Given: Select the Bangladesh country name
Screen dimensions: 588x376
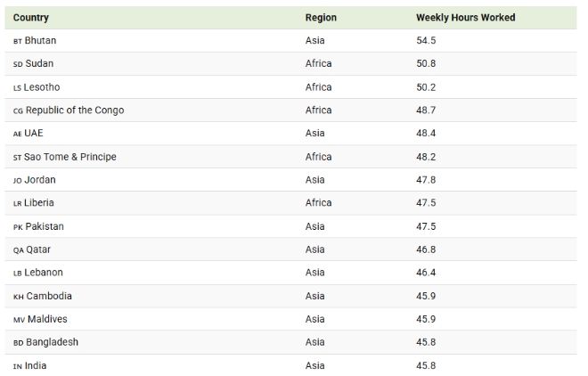Looking at the screenshot, I should [52, 342].
